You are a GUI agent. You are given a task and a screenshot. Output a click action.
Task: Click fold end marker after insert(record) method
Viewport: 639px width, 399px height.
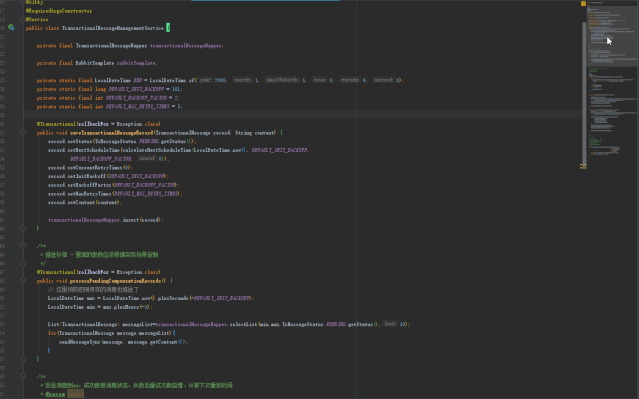(23, 228)
